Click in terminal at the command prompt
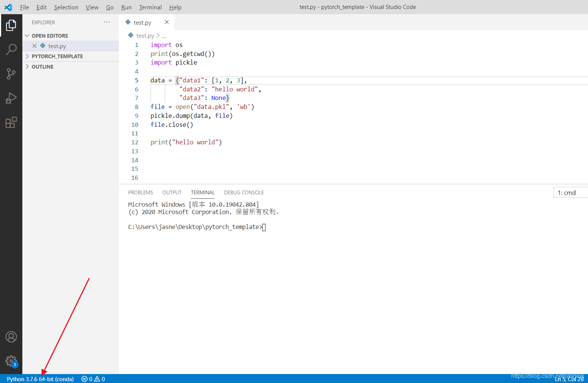 click(264, 227)
